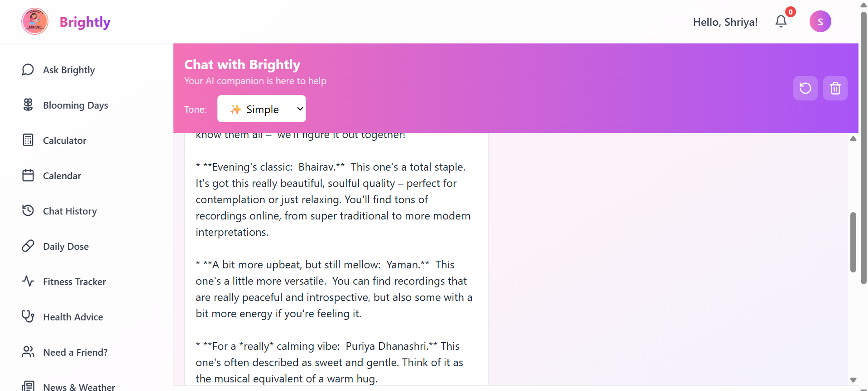Click the Fitness Tracker pulse icon
Screen dimensions: 868x391
coord(28,281)
